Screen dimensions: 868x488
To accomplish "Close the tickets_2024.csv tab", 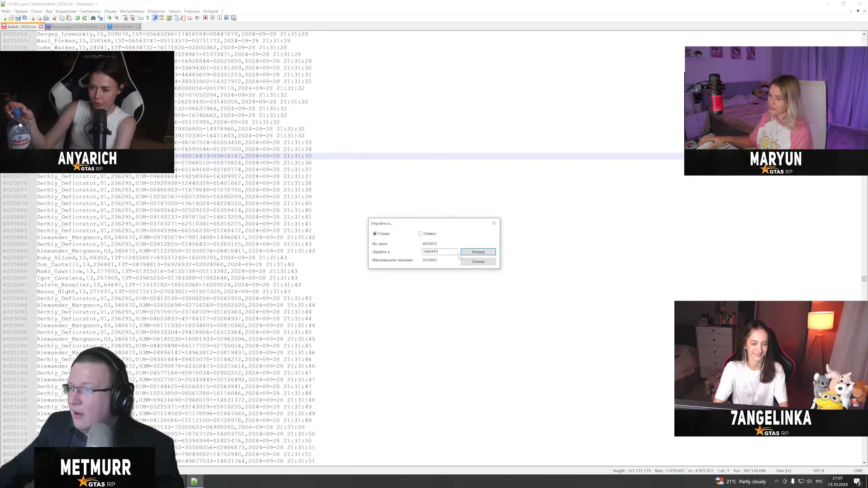I will tap(41, 26).
